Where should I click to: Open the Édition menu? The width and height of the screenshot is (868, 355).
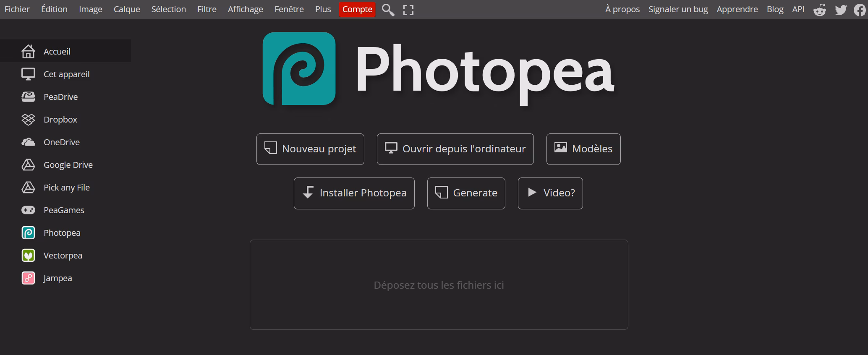coord(54,9)
